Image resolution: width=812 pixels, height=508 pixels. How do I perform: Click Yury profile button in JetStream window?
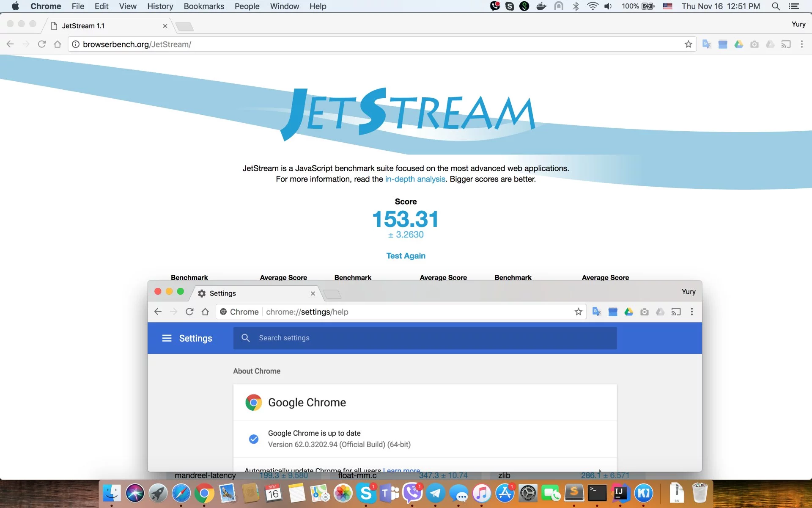798,24
